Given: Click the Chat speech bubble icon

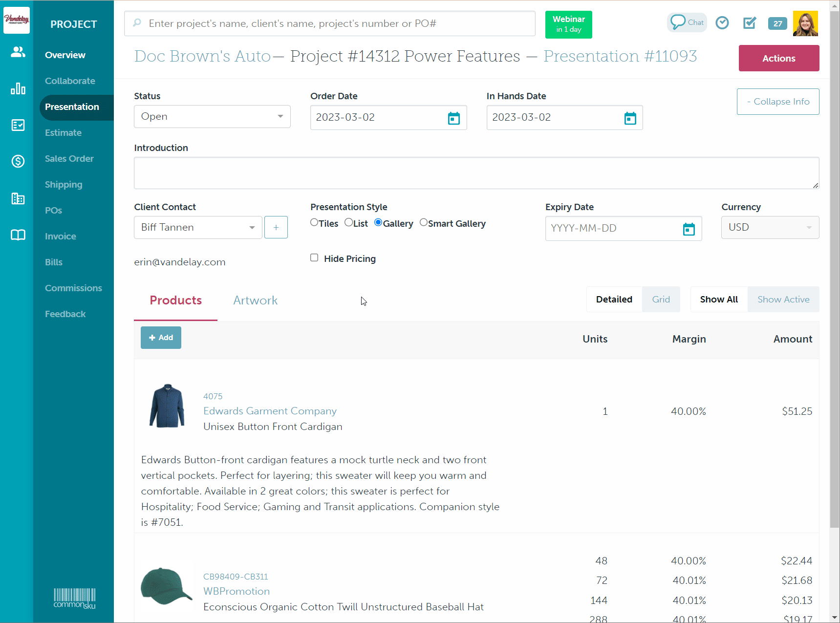Looking at the screenshot, I should tap(687, 22).
